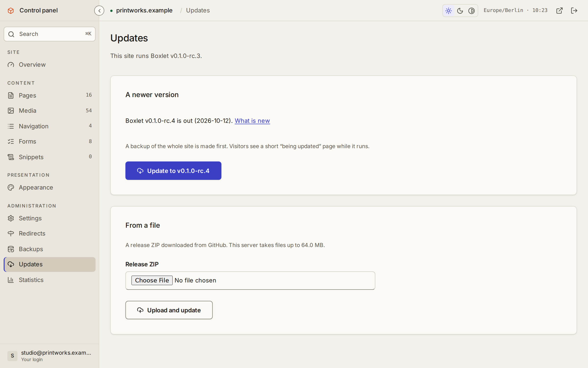588x368 pixels.
Task: Click the printworks.example breadcrumb
Action: pos(144,11)
